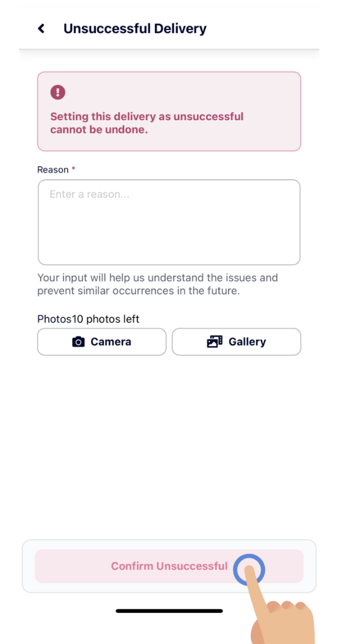The height and width of the screenshot is (644, 350).
Task: Focus the Reason text area
Action: [x=169, y=222]
